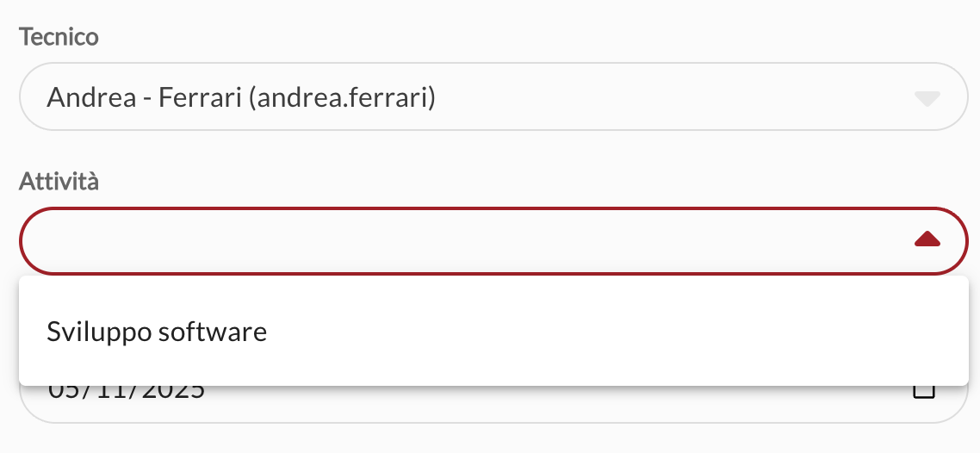Click the small square icon in date field

pyautogui.click(x=923, y=393)
